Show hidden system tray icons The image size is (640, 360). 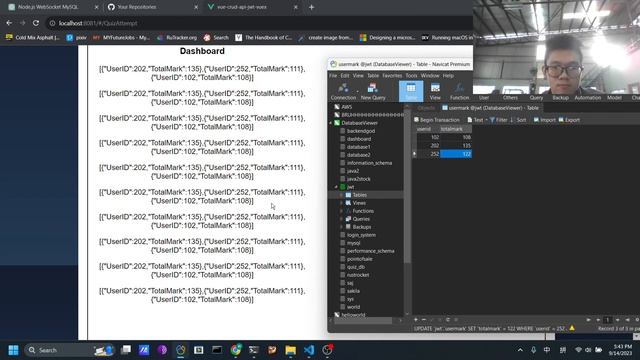pyautogui.click(x=520, y=350)
